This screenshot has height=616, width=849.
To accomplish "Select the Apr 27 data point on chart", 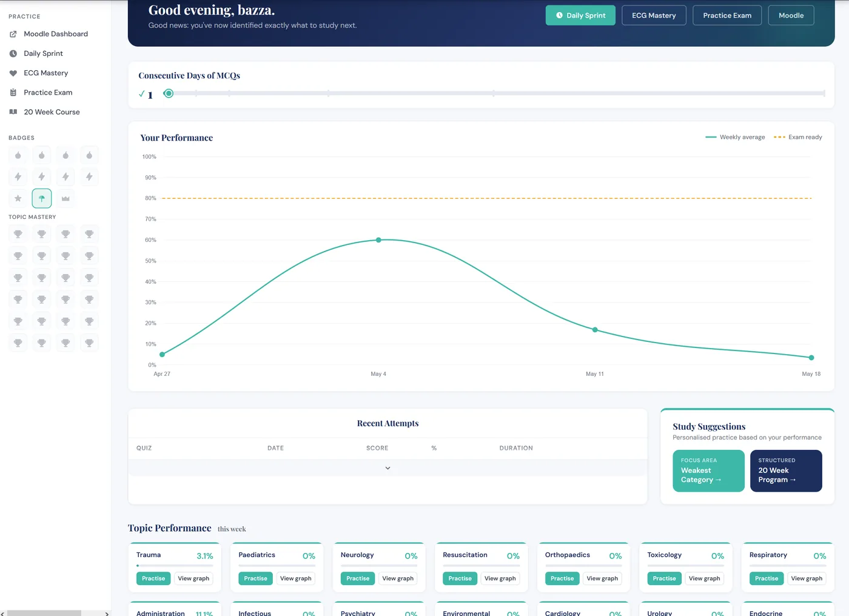I will coord(162,355).
